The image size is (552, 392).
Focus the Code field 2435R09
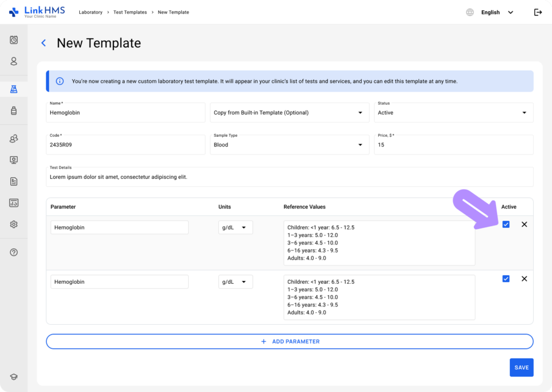click(126, 144)
